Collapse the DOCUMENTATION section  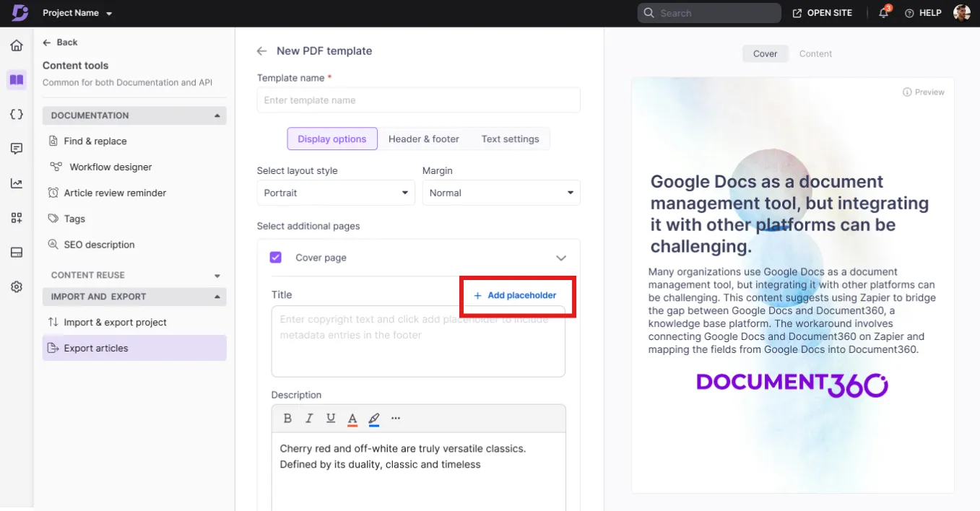(217, 115)
